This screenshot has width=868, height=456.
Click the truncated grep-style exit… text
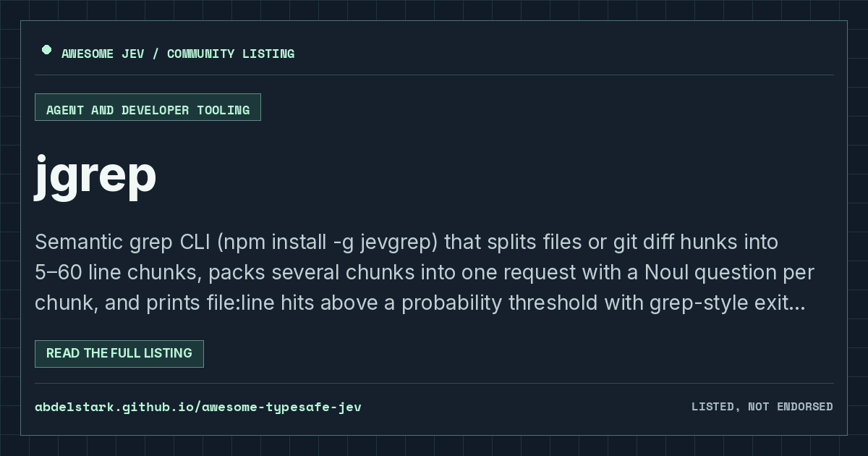click(x=728, y=303)
